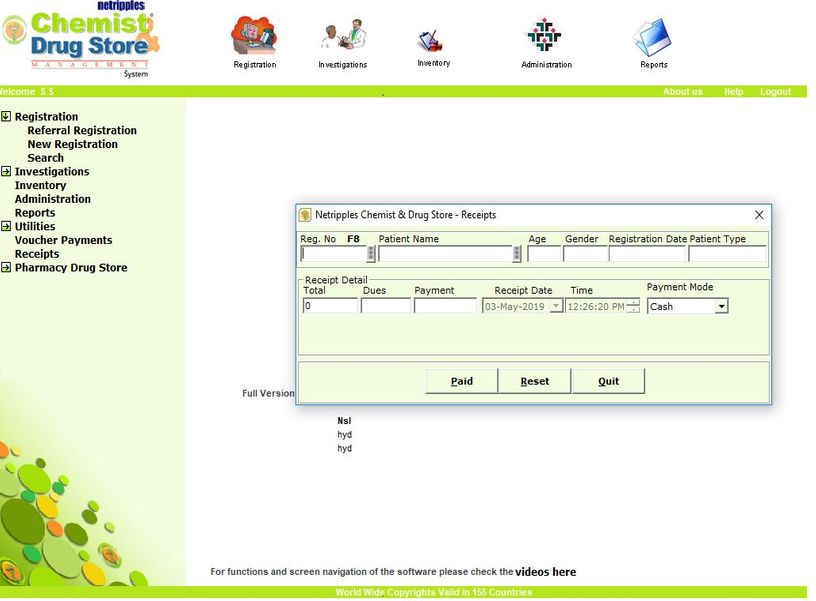The height and width of the screenshot is (601, 816).
Task: Click the Receipts dialog title icon
Action: tap(305, 215)
